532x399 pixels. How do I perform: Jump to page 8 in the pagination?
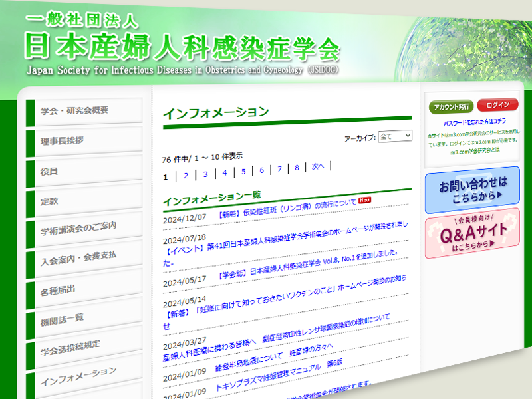(297, 168)
